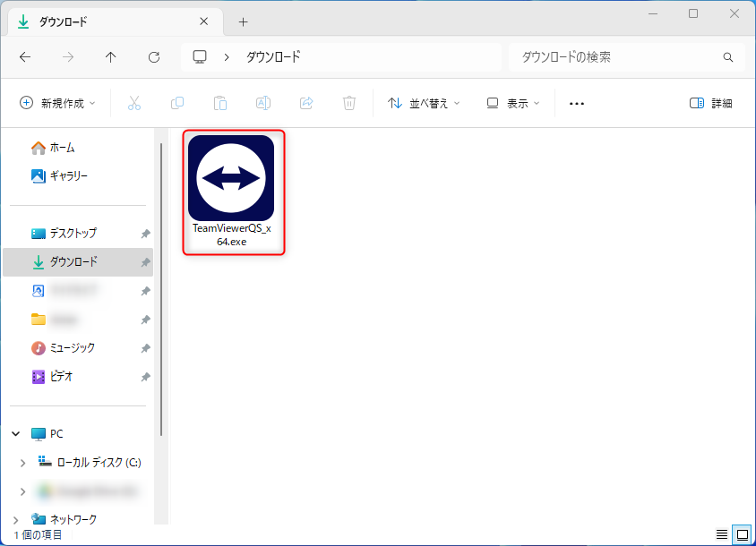Image resolution: width=756 pixels, height=546 pixels.
Task: Go up one folder level
Action: pos(110,57)
